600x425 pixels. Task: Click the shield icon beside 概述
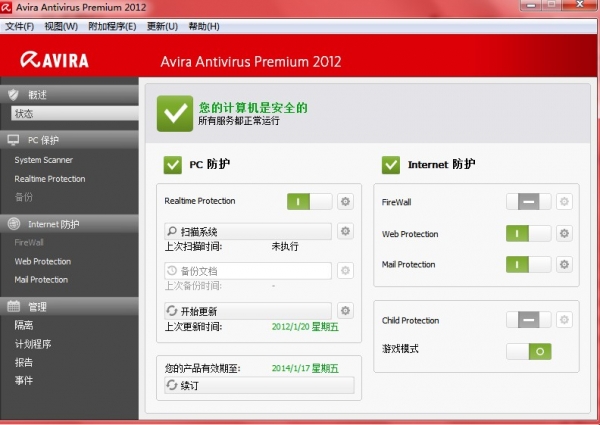(13, 94)
